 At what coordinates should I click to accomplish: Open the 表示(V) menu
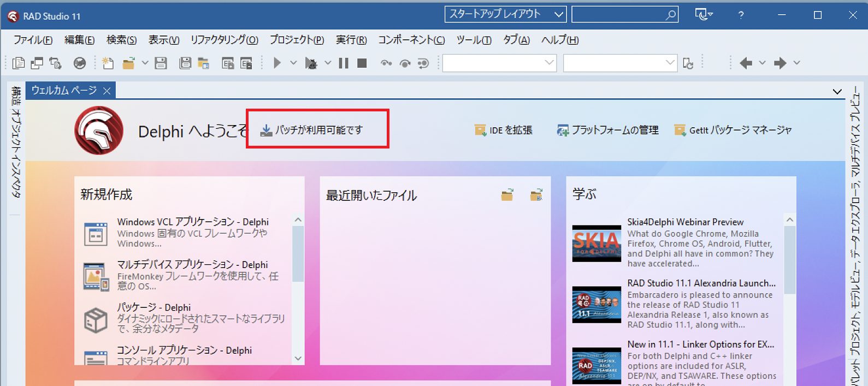click(164, 40)
